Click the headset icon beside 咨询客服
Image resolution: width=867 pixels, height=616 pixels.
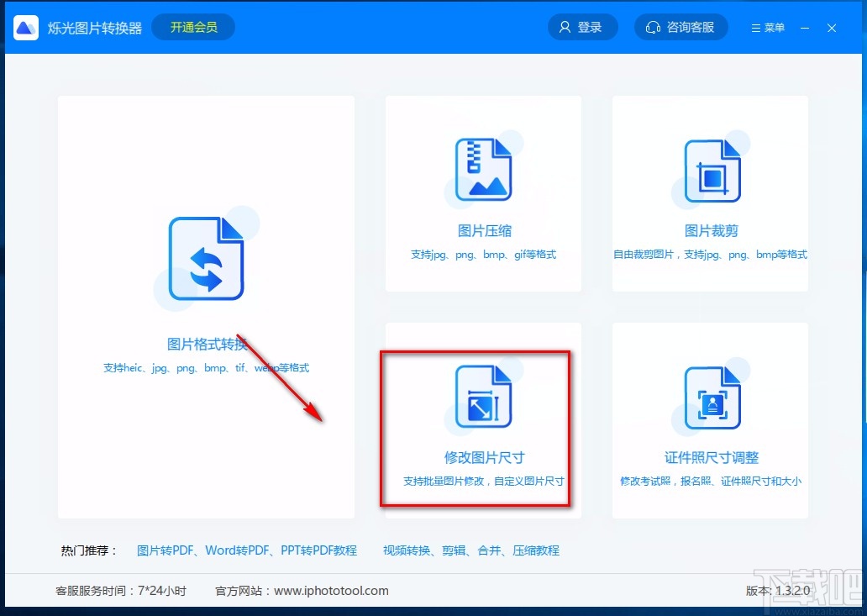click(x=654, y=26)
